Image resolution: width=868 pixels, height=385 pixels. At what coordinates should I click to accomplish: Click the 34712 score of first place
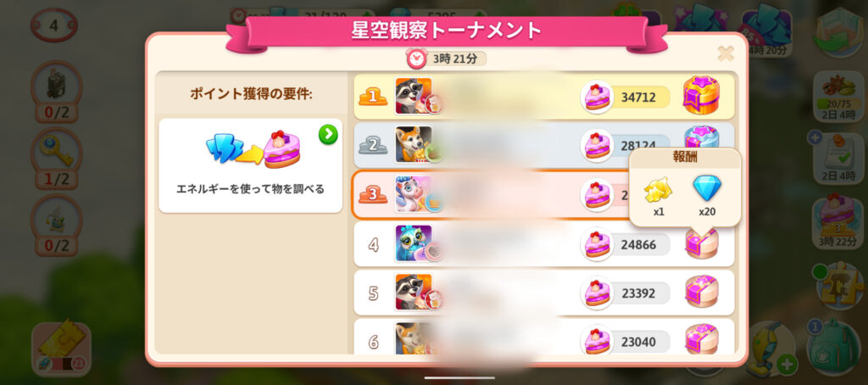tap(638, 98)
